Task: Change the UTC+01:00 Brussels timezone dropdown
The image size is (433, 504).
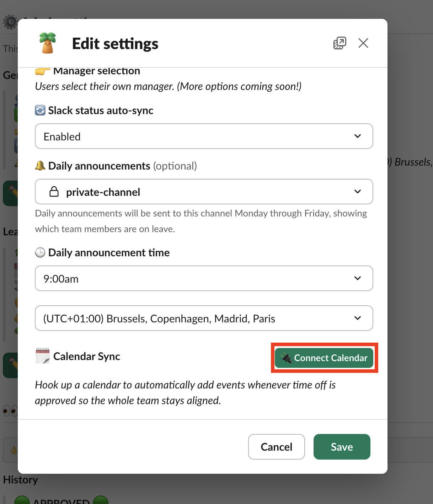Action: point(204,318)
